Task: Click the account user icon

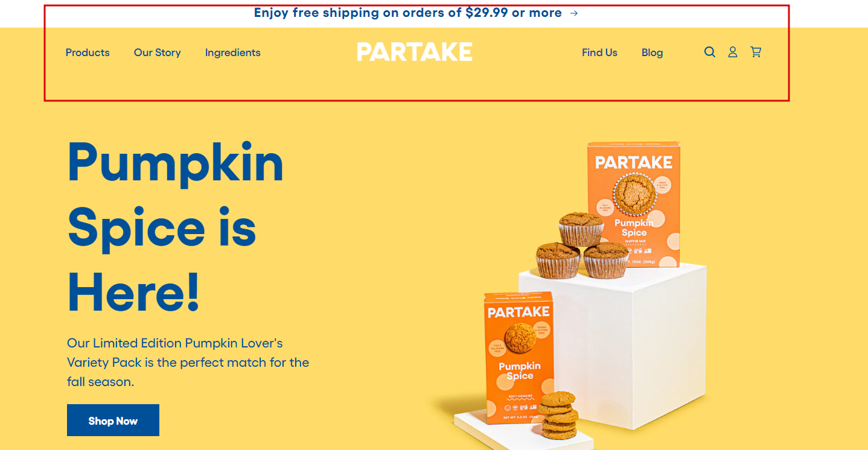Action: pos(733,52)
